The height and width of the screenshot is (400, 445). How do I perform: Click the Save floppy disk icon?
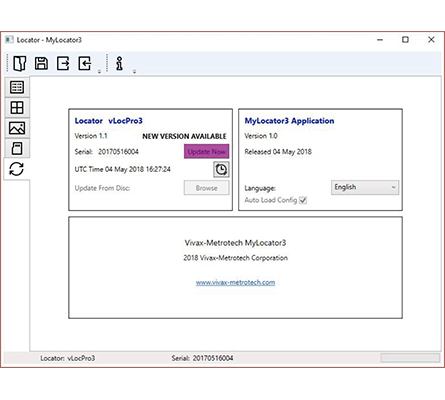pyautogui.click(x=41, y=63)
